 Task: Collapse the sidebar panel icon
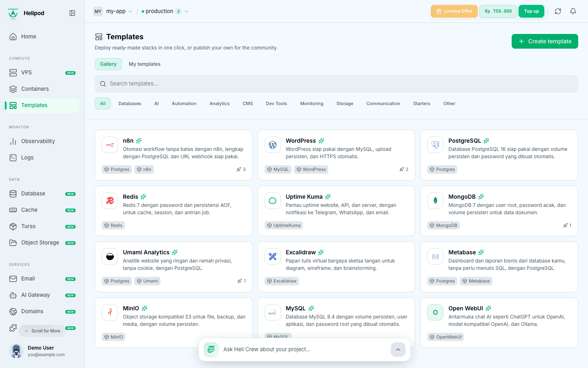tap(72, 13)
